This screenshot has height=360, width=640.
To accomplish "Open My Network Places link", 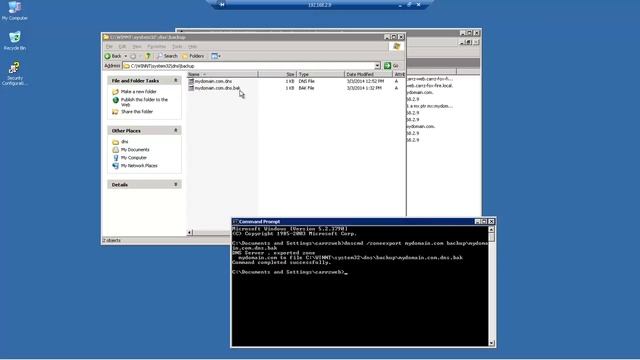I will (x=139, y=166).
